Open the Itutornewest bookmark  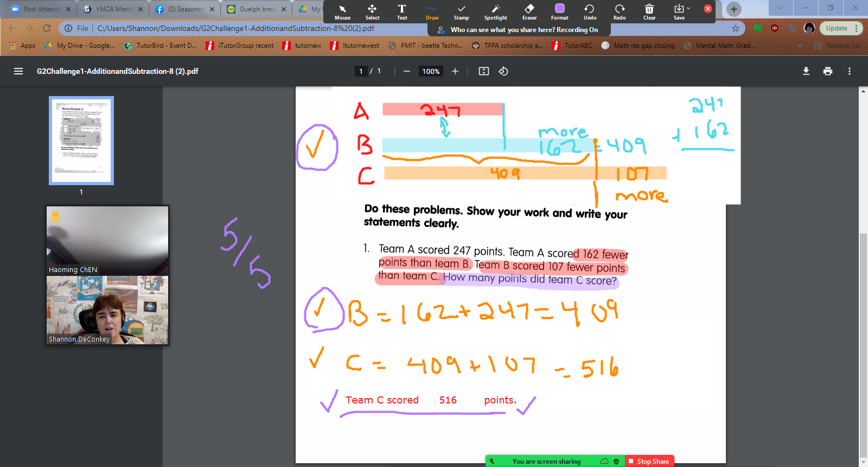[x=355, y=46]
